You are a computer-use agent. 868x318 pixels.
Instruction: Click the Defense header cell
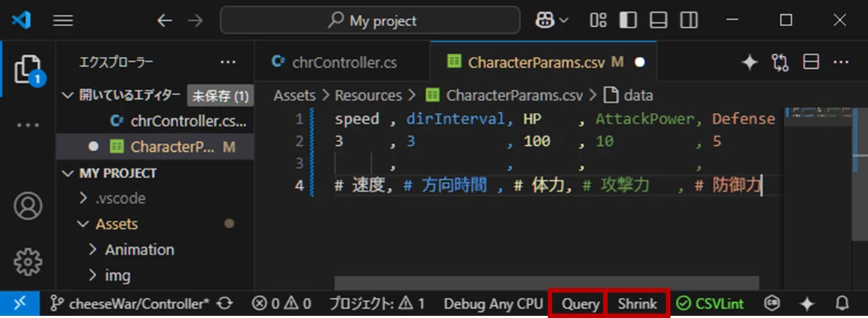(x=744, y=119)
